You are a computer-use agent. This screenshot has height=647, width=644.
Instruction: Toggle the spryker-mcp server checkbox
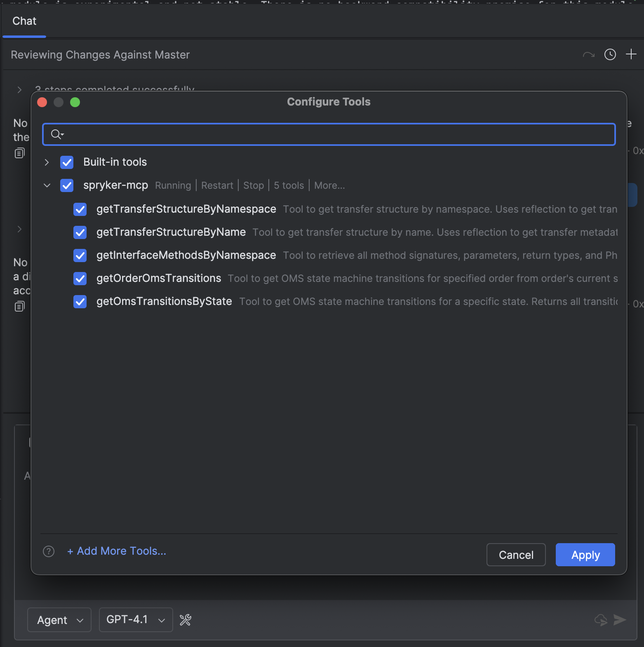pos(67,185)
